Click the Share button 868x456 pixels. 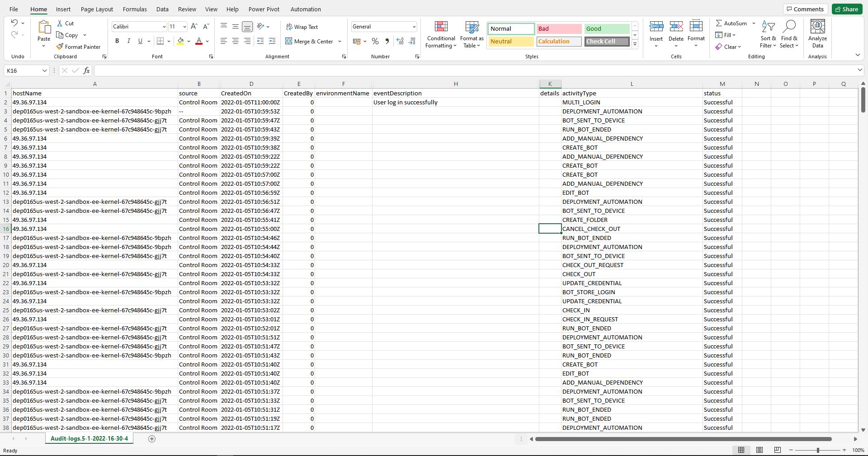(x=846, y=9)
